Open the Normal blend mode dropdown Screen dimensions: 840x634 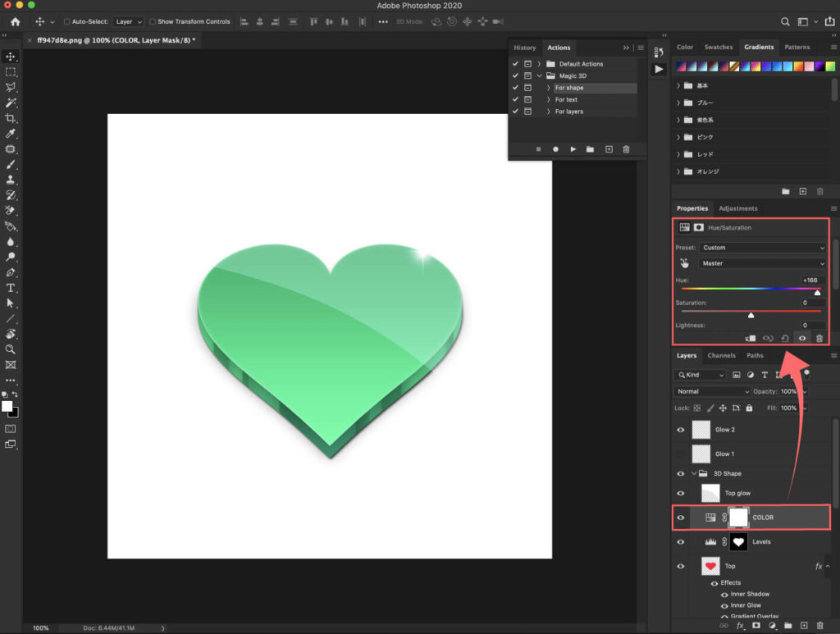[712, 391]
